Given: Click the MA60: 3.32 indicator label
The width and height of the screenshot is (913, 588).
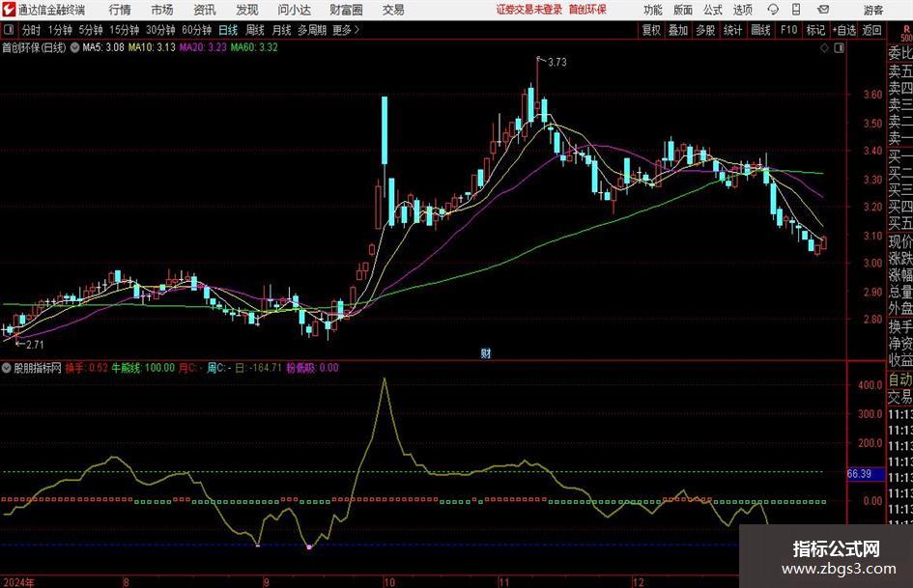Looking at the screenshot, I should [x=254, y=47].
